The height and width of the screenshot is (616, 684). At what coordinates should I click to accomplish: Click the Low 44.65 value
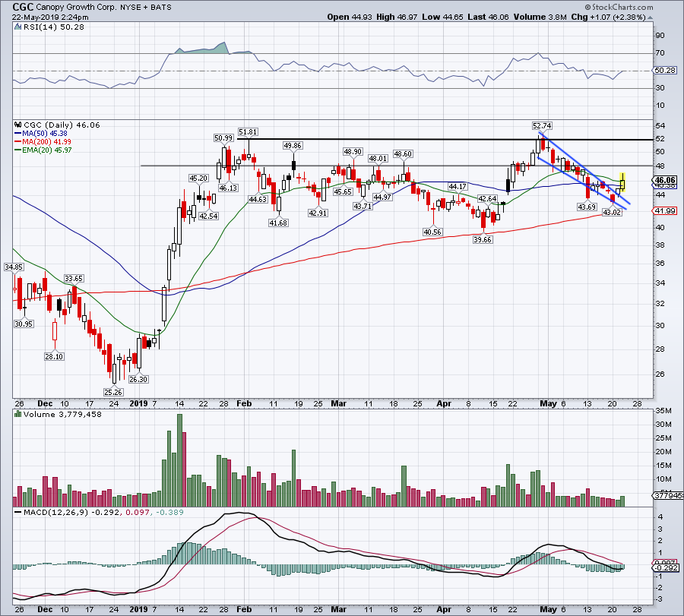443,17
